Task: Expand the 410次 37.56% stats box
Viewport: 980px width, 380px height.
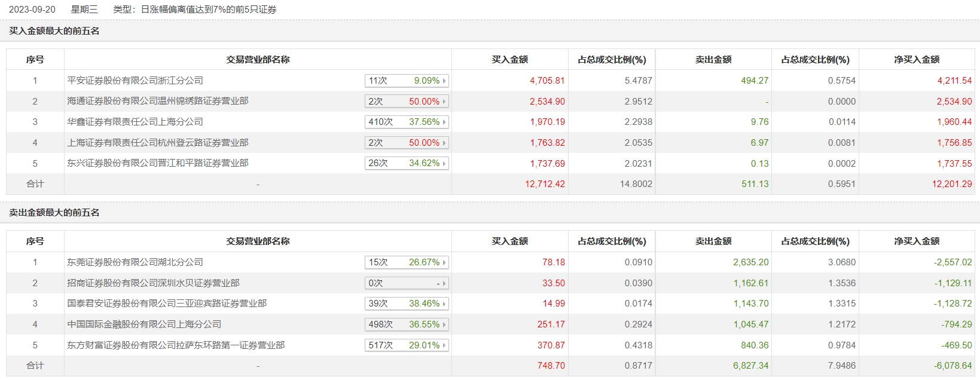Action: [407, 122]
